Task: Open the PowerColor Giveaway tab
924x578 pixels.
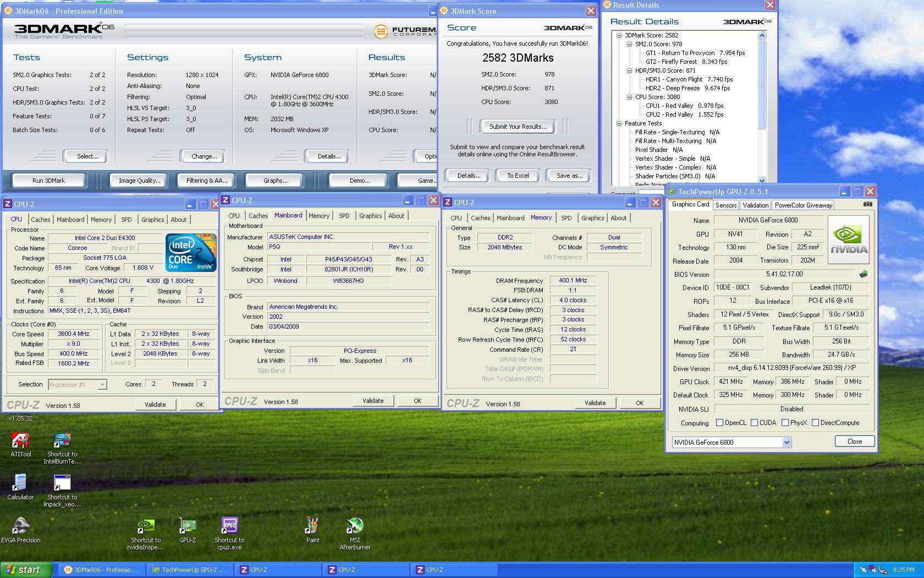Action: tap(803, 205)
